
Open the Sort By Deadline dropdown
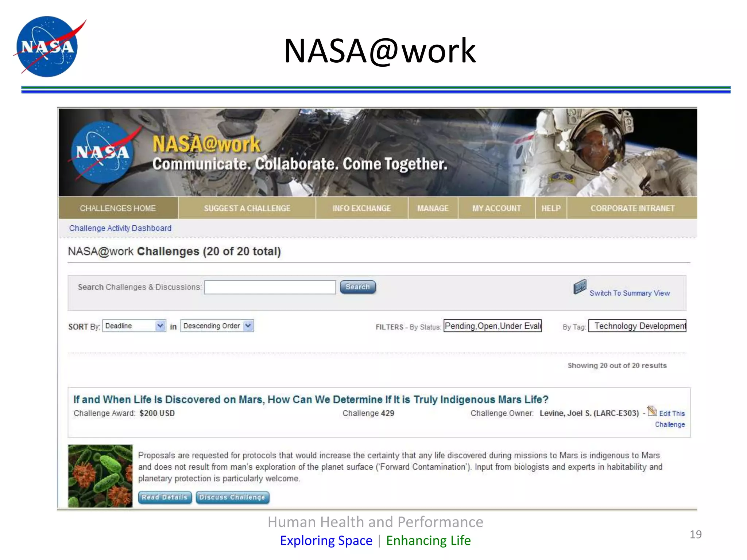134,326
